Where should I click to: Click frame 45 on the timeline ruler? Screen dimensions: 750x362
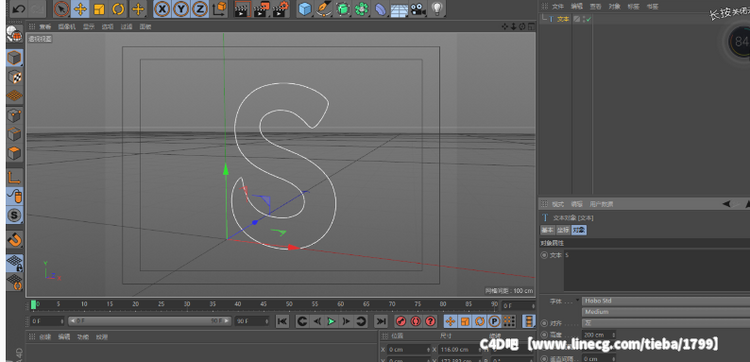pyautogui.click(x=263, y=304)
